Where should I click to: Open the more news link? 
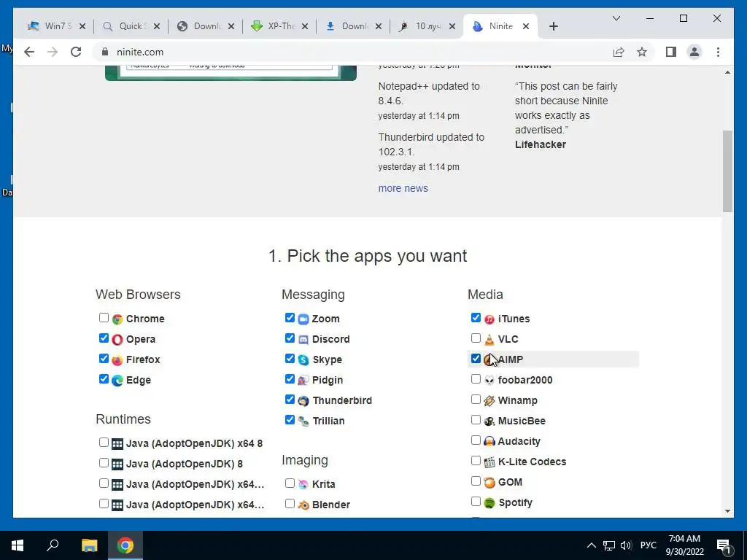[x=403, y=189]
